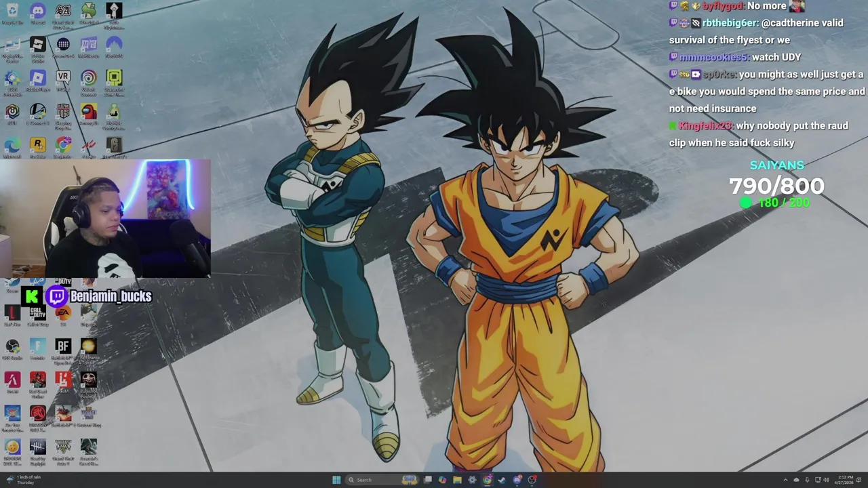
Task: Open the Among Us desktop shortcut
Action: 88,114
